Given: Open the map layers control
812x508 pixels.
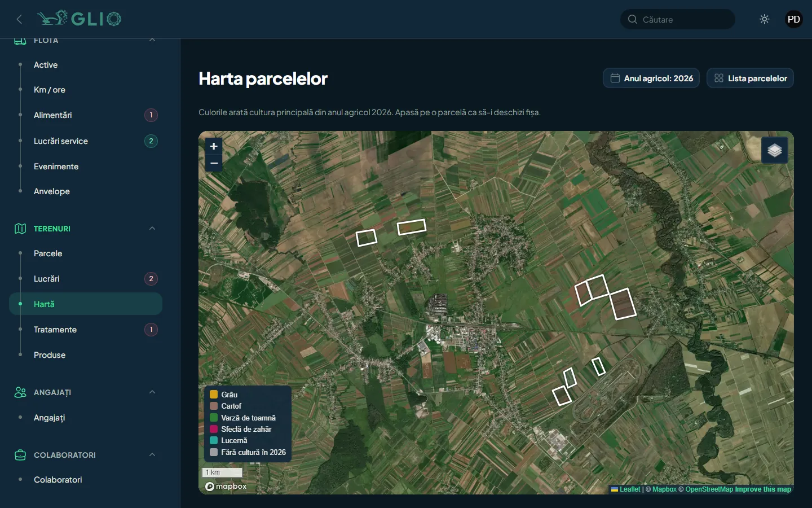Looking at the screenshot, I should (775, 150).
